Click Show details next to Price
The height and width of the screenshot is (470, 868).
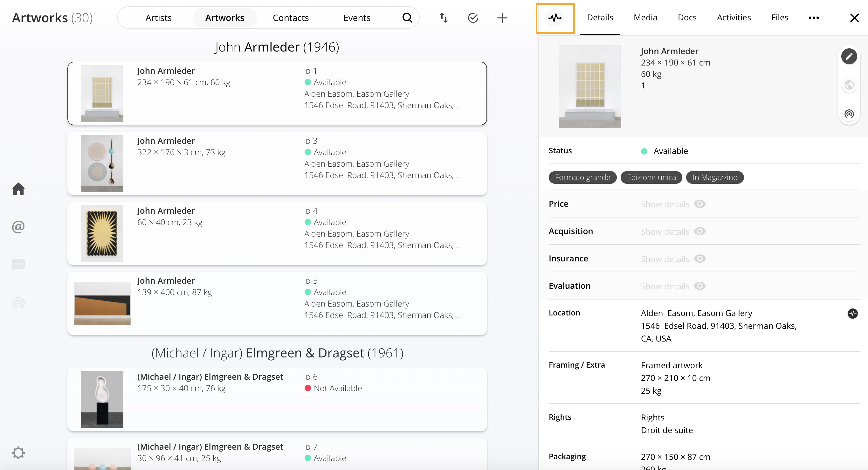tap(665, 204)
